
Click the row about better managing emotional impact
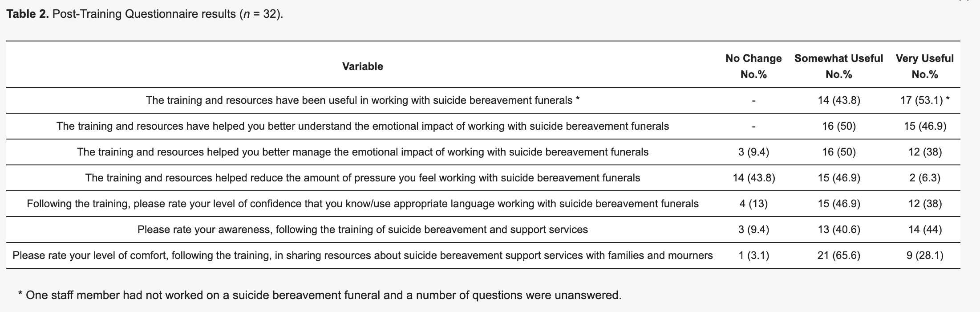(483, 152)
